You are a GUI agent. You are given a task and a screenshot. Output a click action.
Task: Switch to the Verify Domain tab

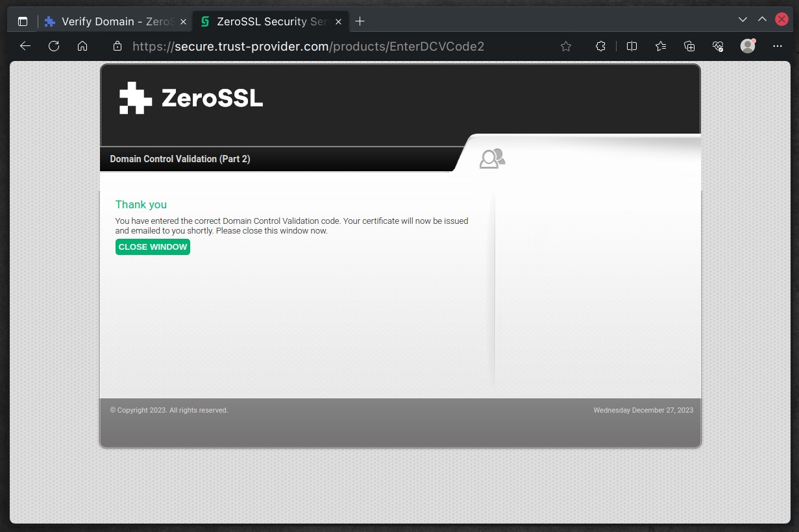click(117, 21)
